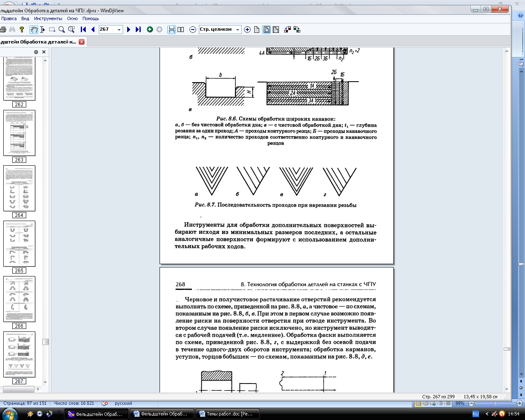Click the Print icon in toolbar
Screen dimensions: 525x420
pyautogui.click(x=2, y=30)
